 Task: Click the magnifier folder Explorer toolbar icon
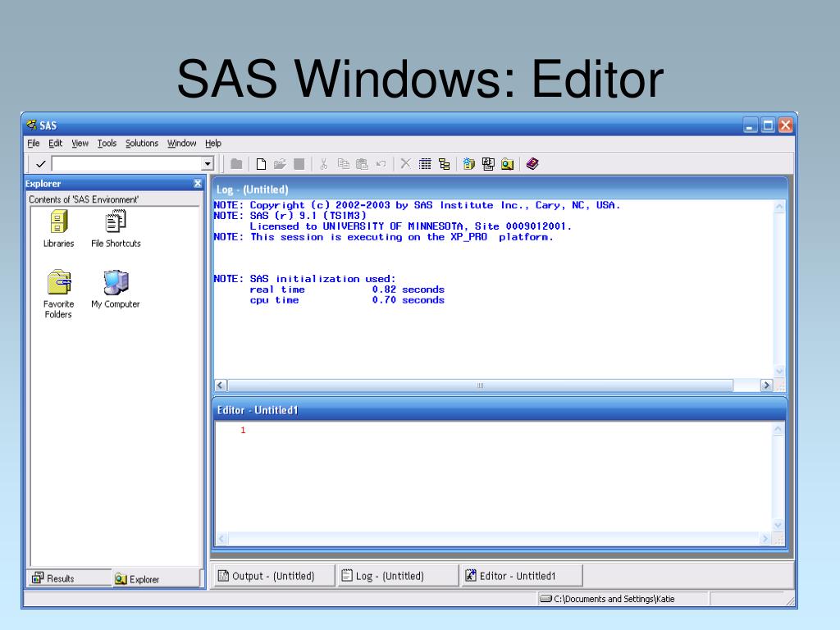pyautogui.click(x=507, y=164)
